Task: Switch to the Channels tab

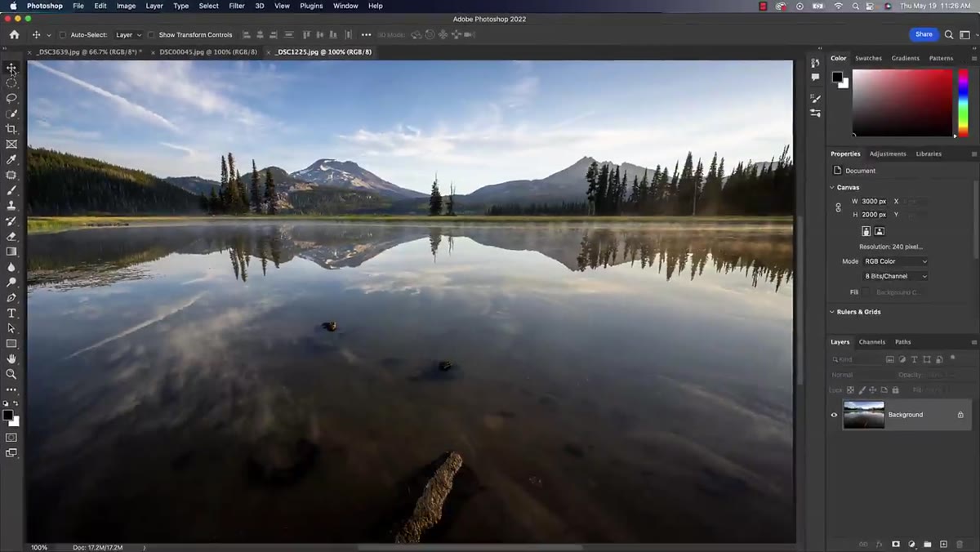Action: [x=871, y=342]
